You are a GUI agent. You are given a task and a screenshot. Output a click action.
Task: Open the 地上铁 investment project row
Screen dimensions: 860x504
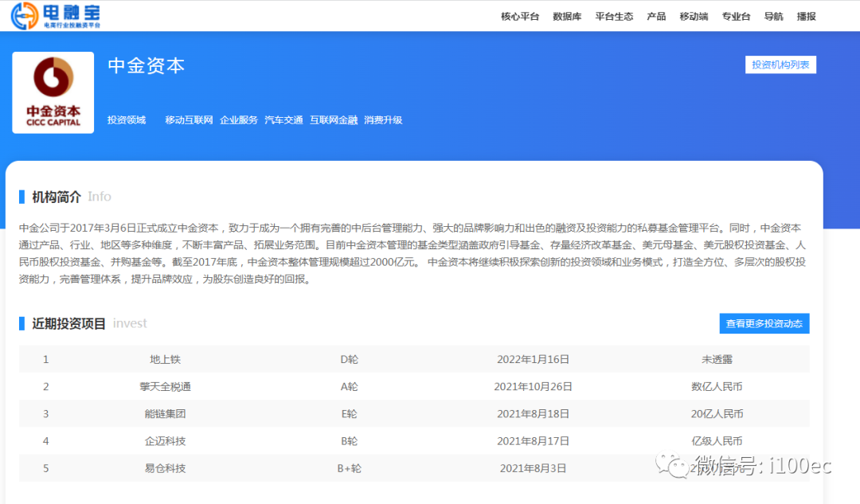coord(165,360)
